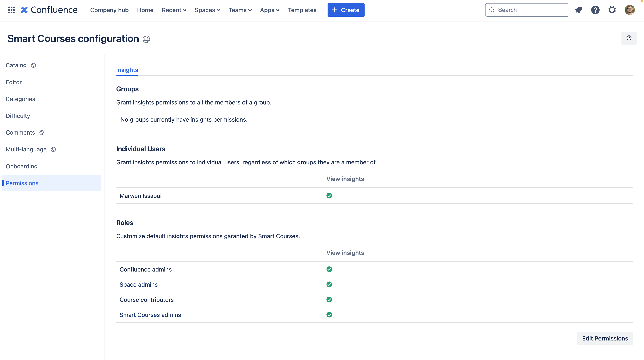Click the globe icon beside the page title
This screenshot has height=360, width=644.
[146, 39]
